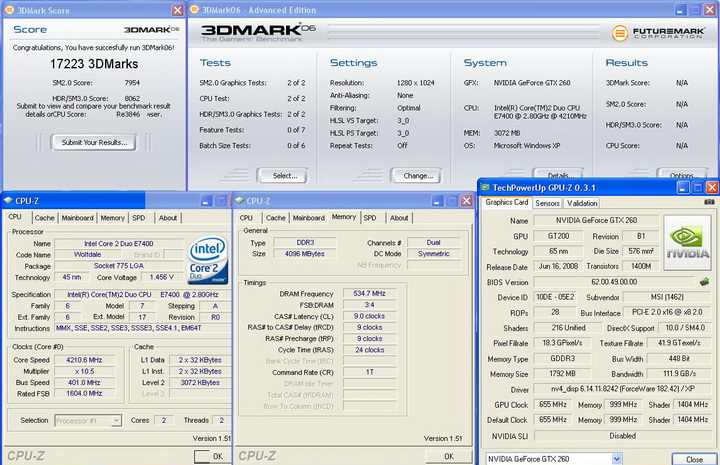Select SPD tab in the CPU-Z Memory window
This screenshot has width=720, height=465.
tap(370, 218)
